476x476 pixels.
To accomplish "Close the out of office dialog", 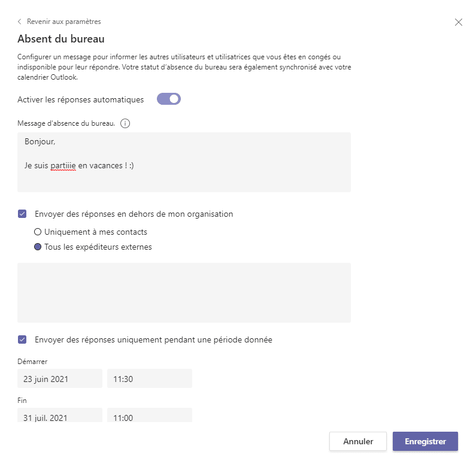I will click(x=459, y=22).
